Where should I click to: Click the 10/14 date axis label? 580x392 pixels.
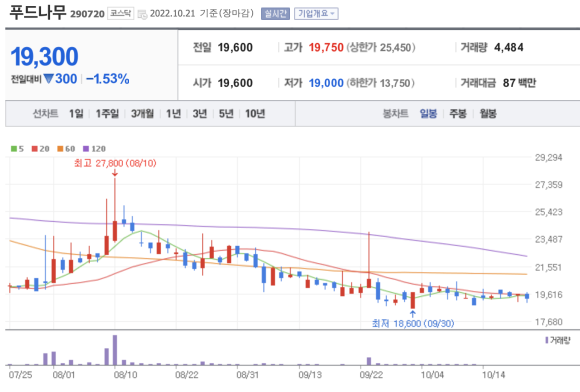tap(493, 375)
